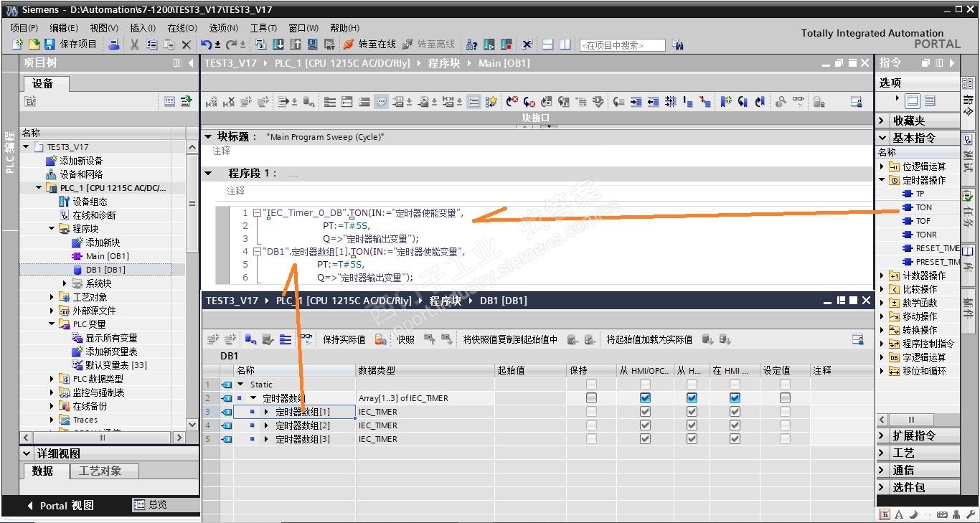Click the bookmark set icon in SCL editor toolbar

pyautogui.click(x=726, y=102)
